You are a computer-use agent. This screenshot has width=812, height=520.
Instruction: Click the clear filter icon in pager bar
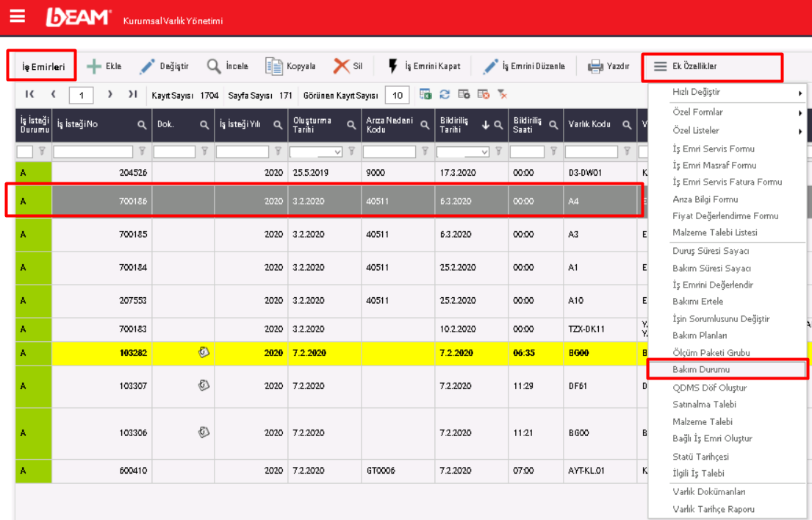click(x=503, y=94)
